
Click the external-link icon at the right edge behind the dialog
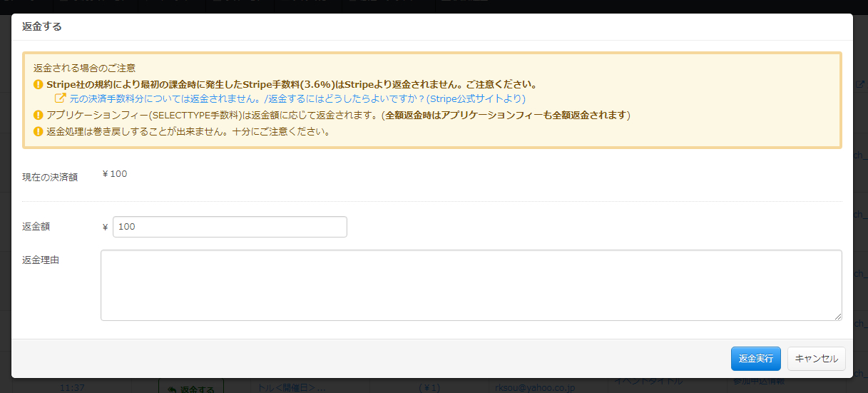coord(859,84)
